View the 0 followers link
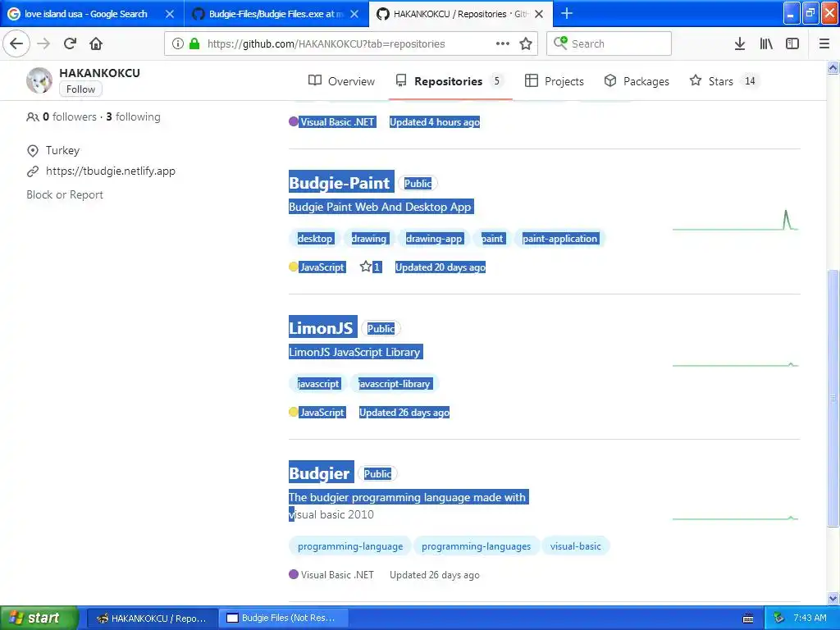Image resolution: width=840 pixels, height=630 pixels. 70,116
